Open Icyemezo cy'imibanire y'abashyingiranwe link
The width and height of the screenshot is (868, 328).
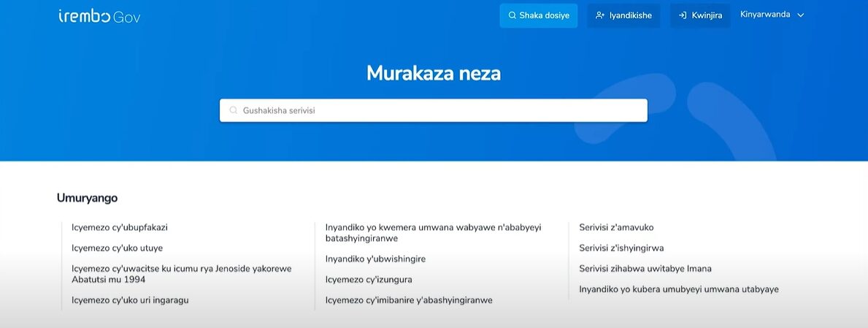[409, 300]
